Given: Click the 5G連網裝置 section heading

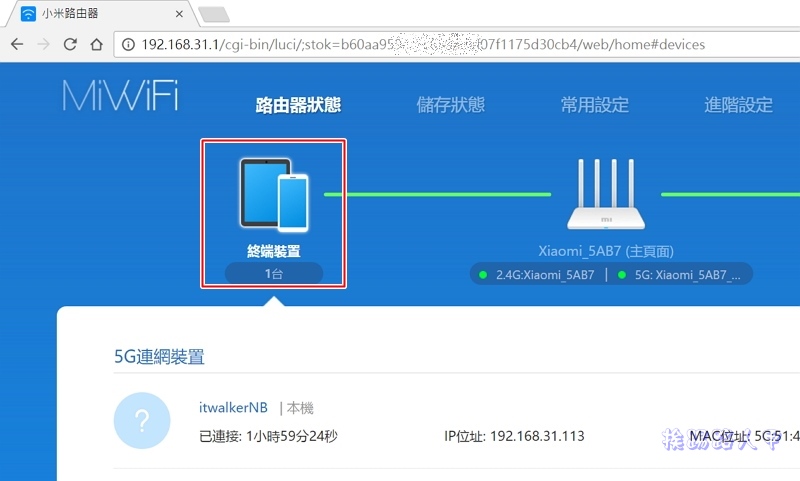Looking at the screenshot, I should pos(159,357).
